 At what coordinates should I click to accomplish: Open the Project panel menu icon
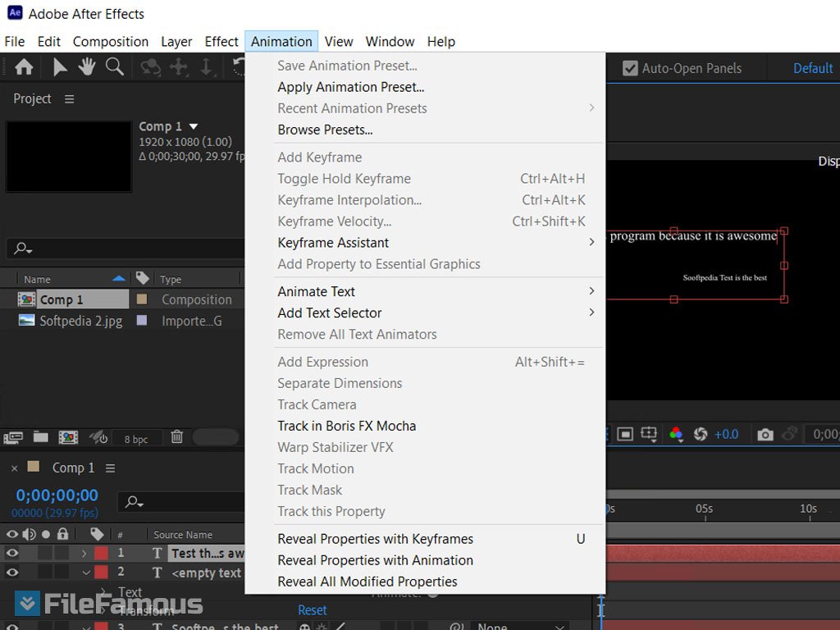click(x=69, y=99)
